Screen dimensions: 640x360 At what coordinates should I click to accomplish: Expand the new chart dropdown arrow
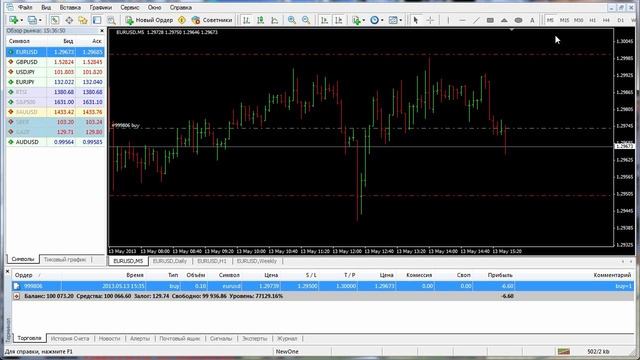point(22,20)
